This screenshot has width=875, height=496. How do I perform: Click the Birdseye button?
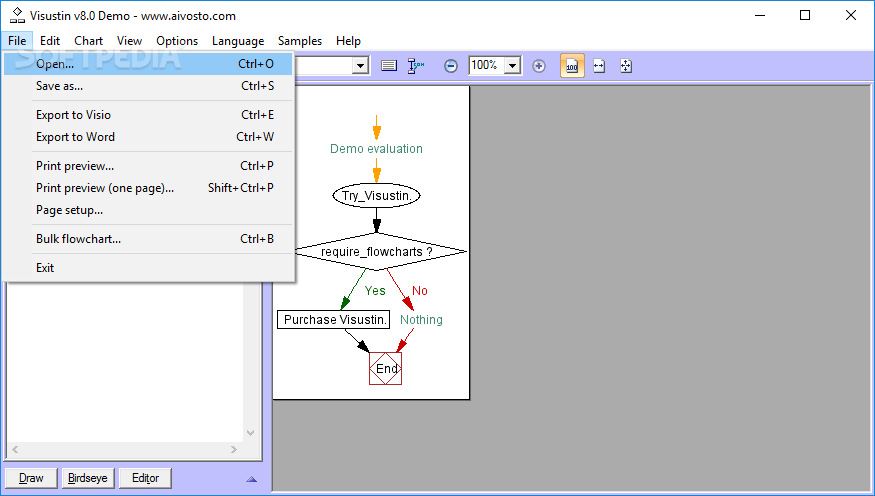[88, 478]
